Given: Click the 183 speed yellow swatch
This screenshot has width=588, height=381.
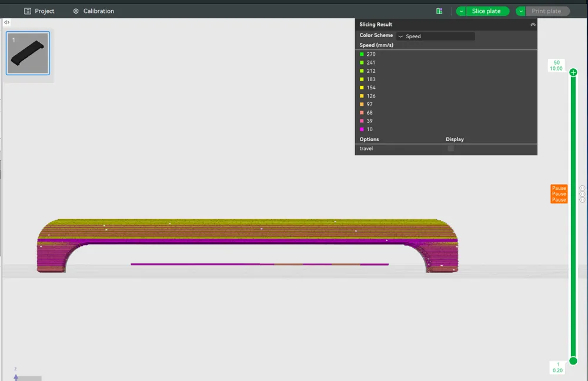Looking at the screenshot, I should pyautogui.click(x=362, y=79).
